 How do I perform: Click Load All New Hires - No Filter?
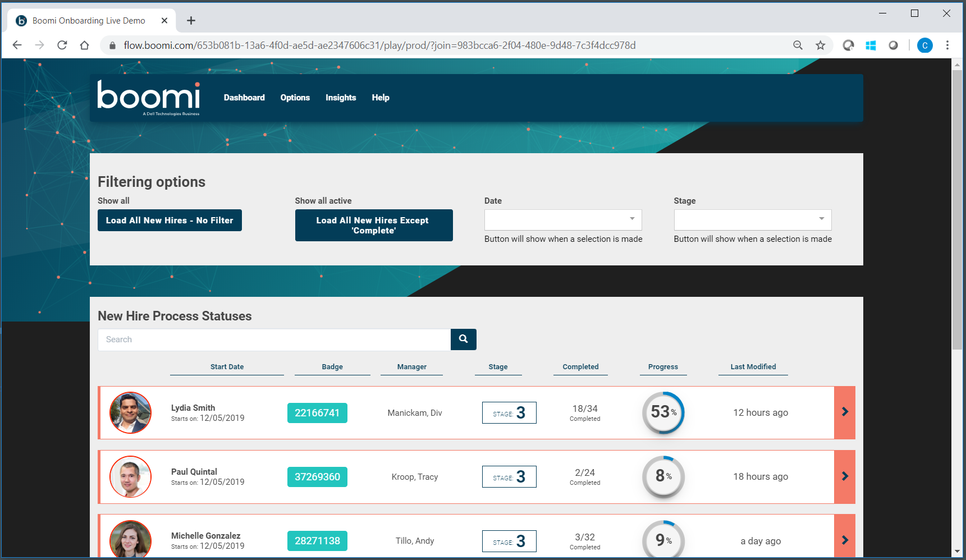(x=170, y=220)
